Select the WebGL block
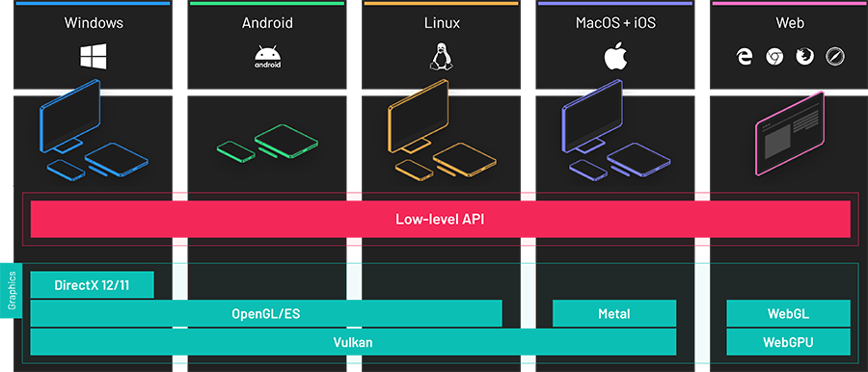This screenshot has height=372, width=868. [788, 313]
